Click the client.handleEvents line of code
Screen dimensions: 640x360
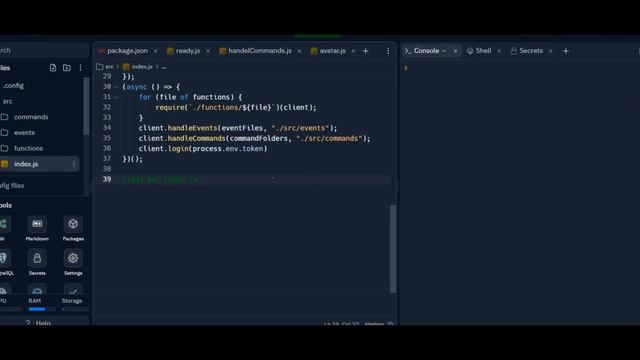click(238, 128)
